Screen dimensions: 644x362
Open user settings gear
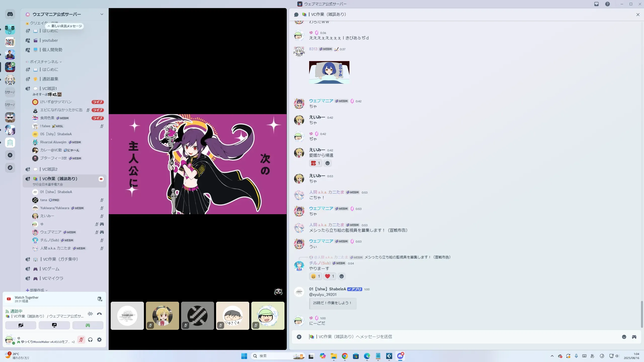coord(99,340)
